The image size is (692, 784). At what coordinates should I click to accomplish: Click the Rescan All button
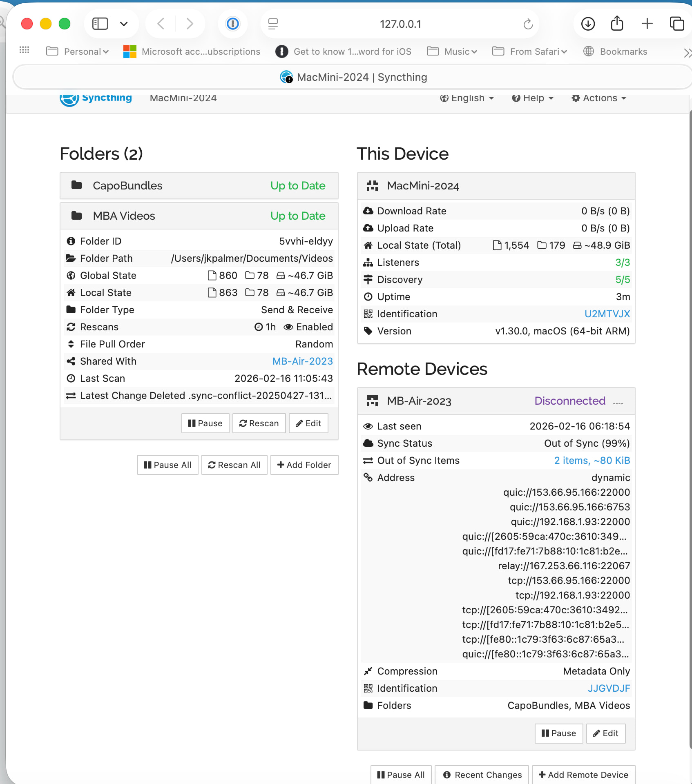[x=234, y=465]
